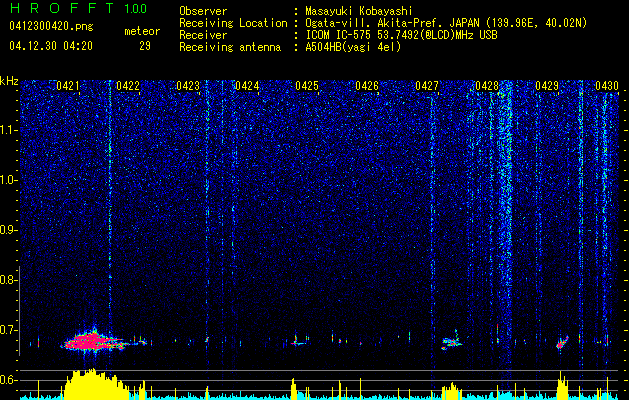The width and height of the screenshot is (629, 400).
Task: Click the 1.1 frequency axis label
Action: coord(8,130)
